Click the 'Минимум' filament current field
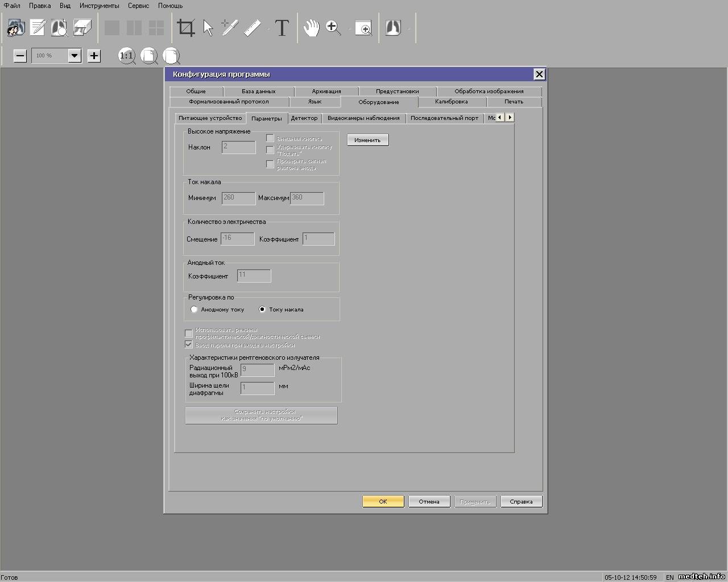This screenshot has height=582, width=728. [x=238, y=198]
